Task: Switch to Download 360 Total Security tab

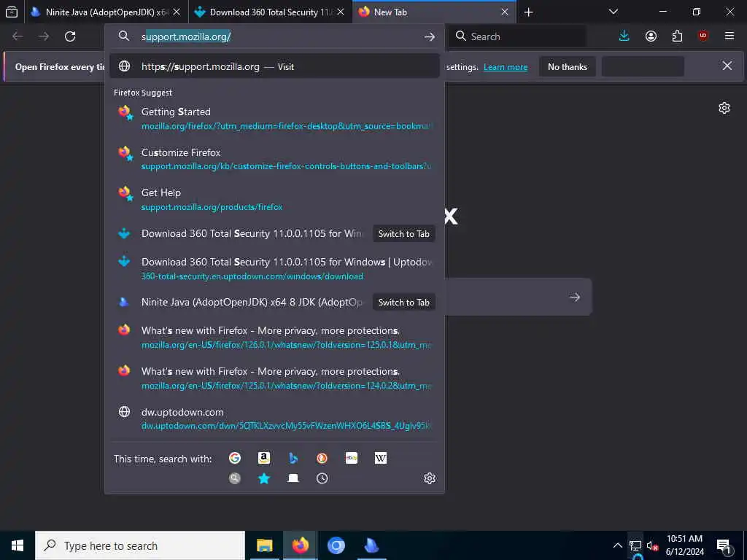Action: pos(270,12)
